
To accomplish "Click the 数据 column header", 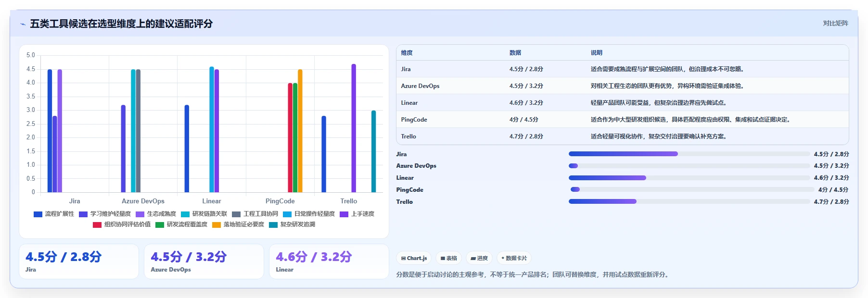I will pos(515,53).
